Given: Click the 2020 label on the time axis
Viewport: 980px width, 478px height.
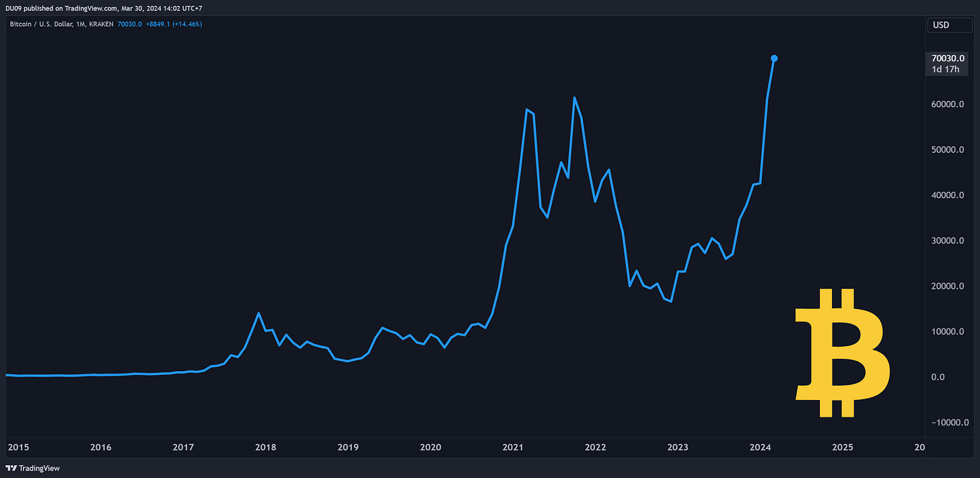Looking at the screenshot, I should coord(431,447).
